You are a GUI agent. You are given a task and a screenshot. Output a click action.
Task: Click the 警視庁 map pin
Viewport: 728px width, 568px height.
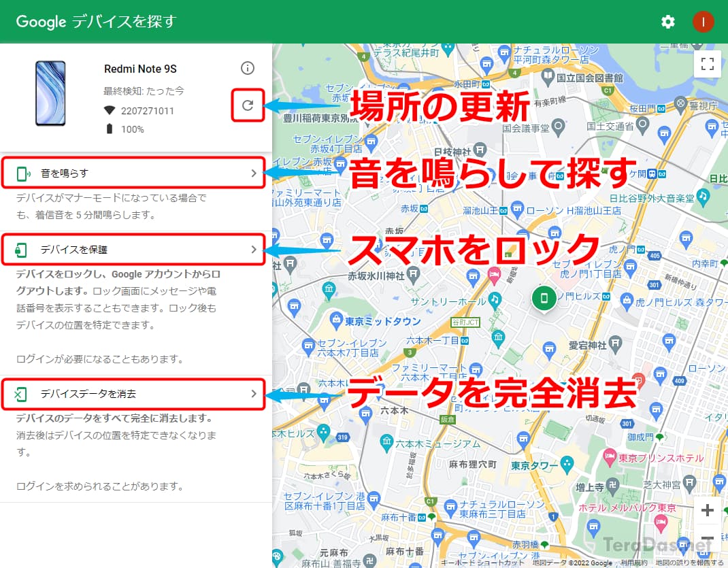tap(680, 103)
